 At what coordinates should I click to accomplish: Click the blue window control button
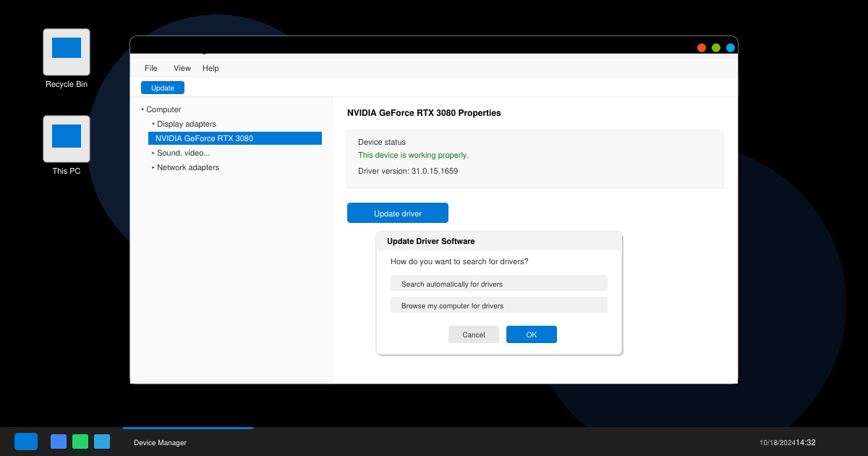coord(731,48)
